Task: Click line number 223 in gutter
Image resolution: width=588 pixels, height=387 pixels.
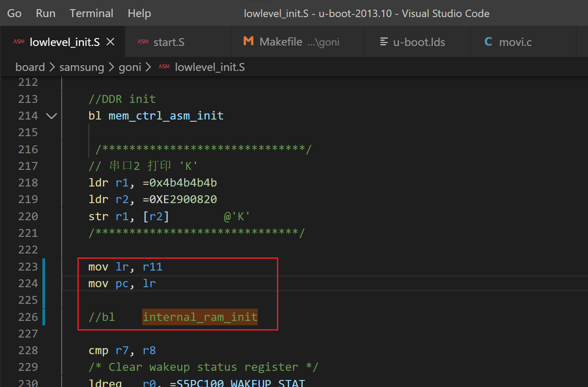Action: point(28,267)
